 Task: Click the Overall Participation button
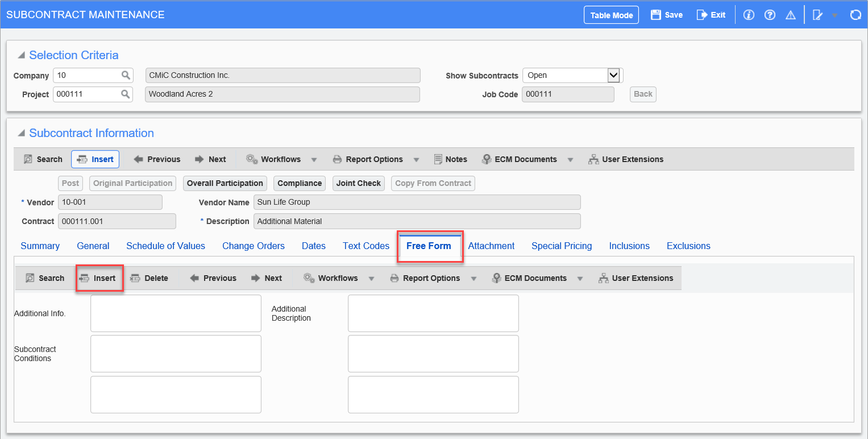(x=225, y=183)
